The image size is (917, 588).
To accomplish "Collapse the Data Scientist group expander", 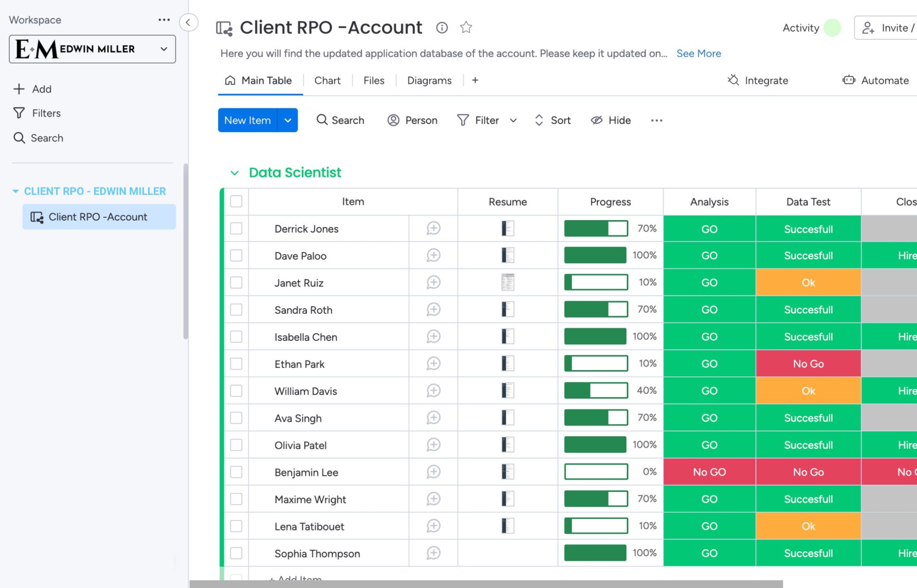I will 234,172.
